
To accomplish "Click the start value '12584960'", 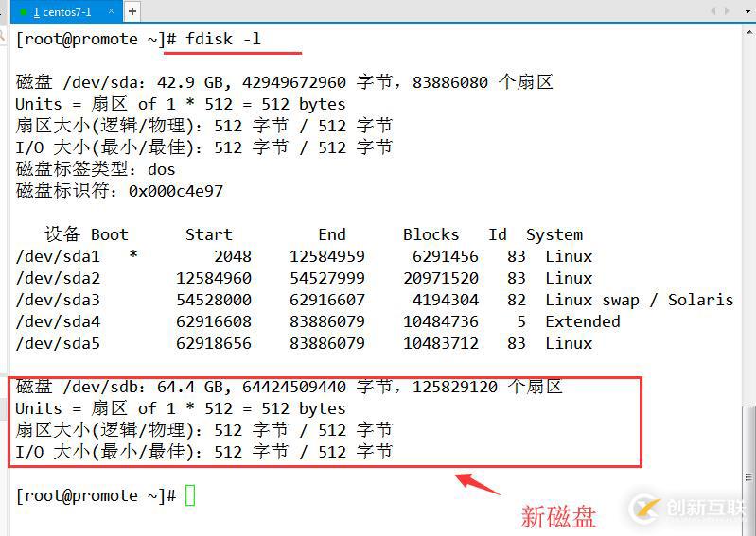I will [214, 278].
